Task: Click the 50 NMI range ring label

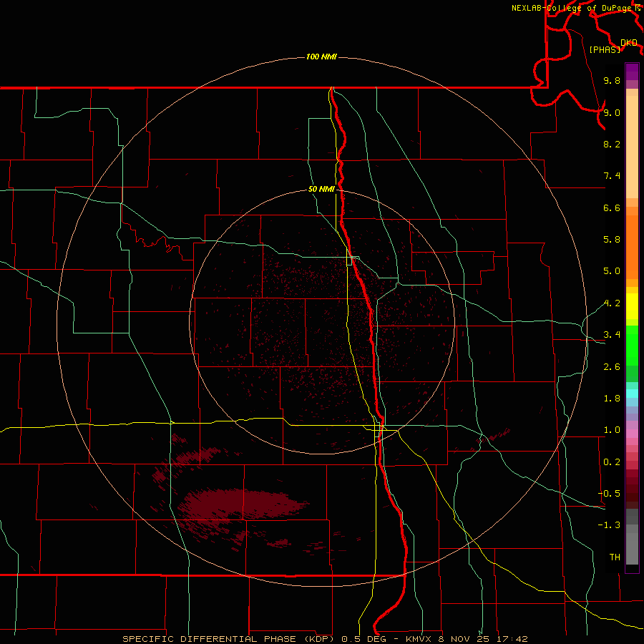Action: (321, 189)
